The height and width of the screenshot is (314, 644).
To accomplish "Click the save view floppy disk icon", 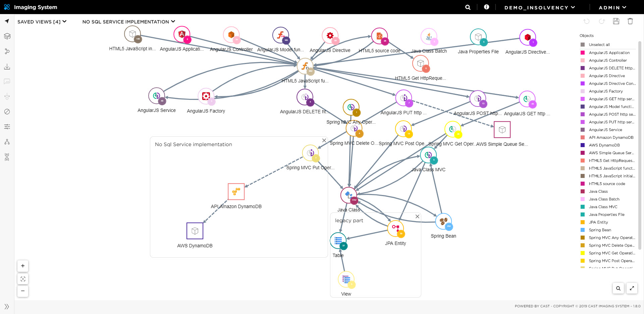I will click(616, 21).
